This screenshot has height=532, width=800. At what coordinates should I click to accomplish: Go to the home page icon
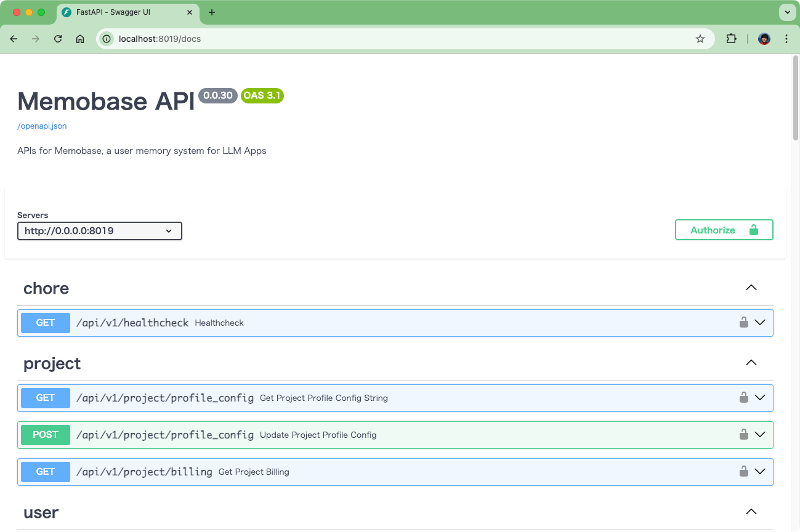click(80, 39)
